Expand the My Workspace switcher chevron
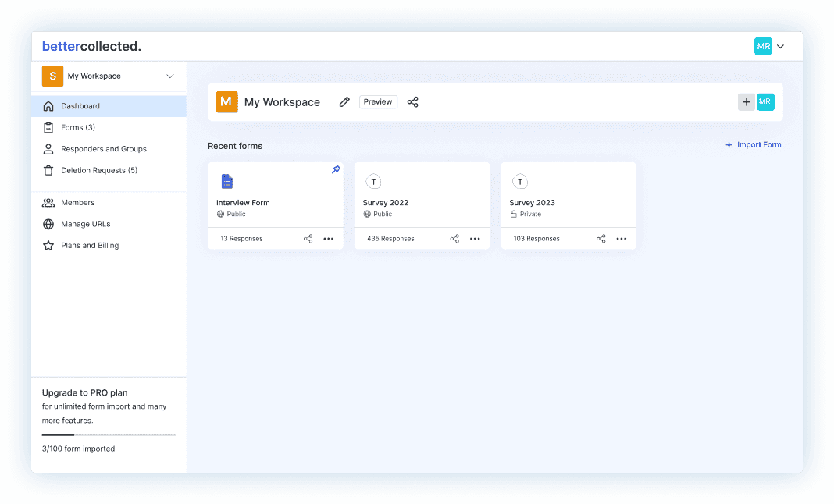Screen dimensions: 834x504 [170, 76]
